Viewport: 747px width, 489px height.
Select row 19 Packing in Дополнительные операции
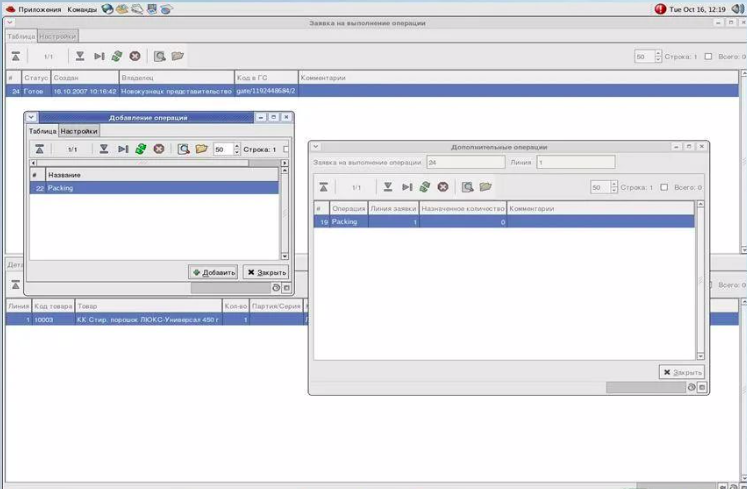click(x=504, y=222)
